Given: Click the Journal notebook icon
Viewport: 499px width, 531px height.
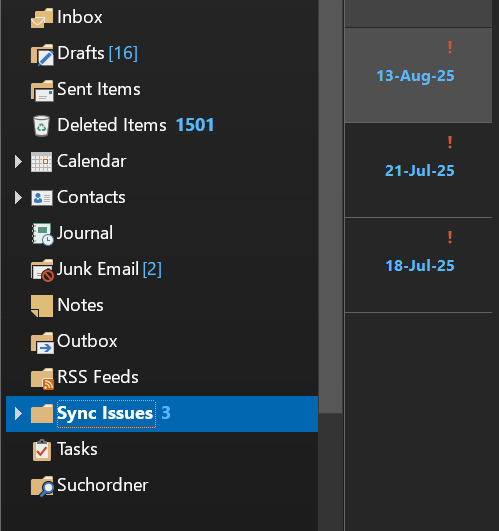Looking at the screenshot, I should click(x=42, y=234).
